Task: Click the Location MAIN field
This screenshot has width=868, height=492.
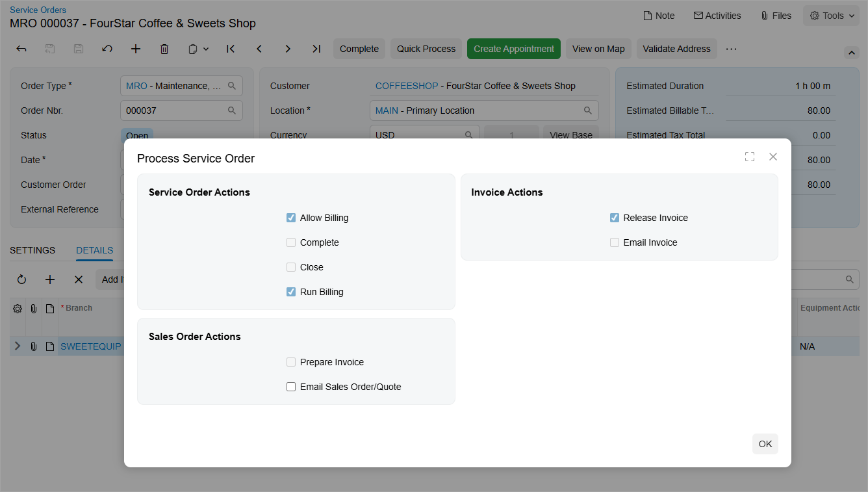Action: pos(484,110)
